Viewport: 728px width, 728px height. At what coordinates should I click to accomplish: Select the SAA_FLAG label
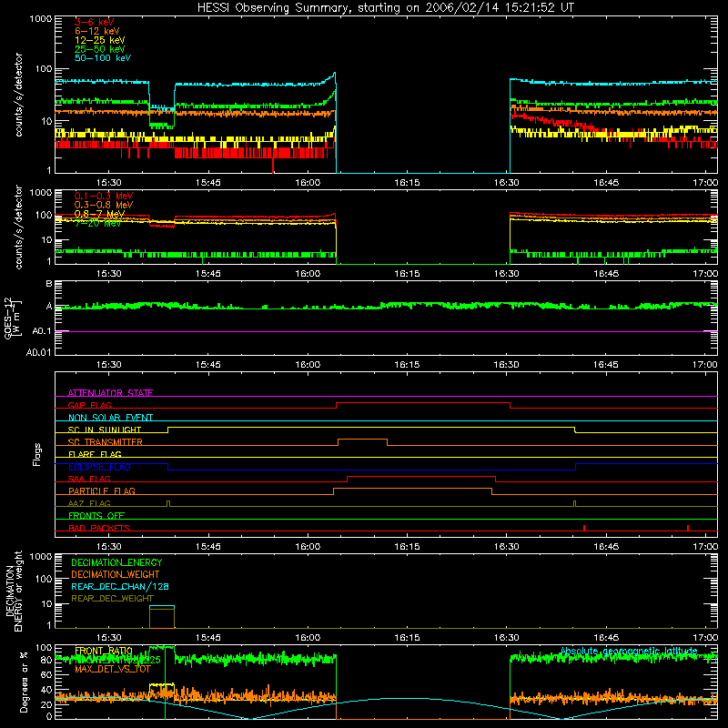89,479
